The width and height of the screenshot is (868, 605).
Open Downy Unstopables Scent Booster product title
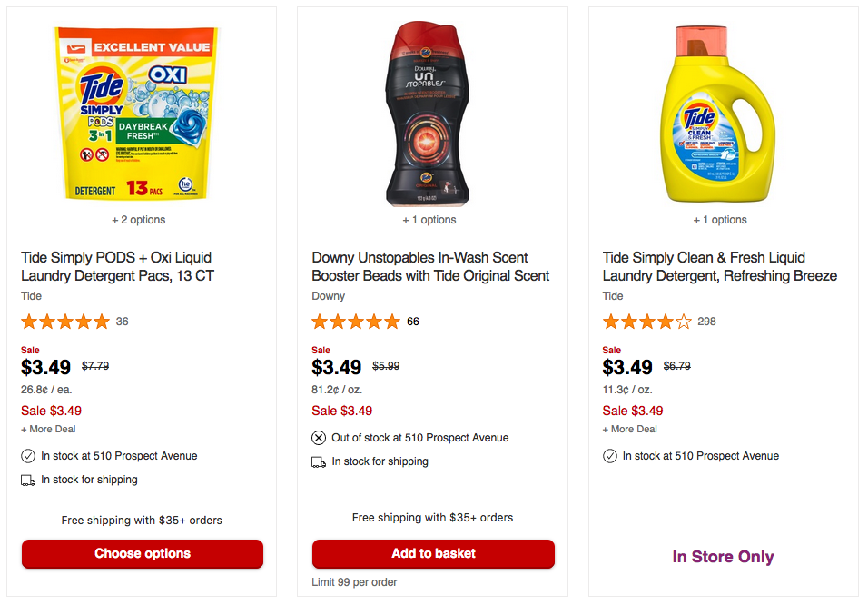click(430, 266)
